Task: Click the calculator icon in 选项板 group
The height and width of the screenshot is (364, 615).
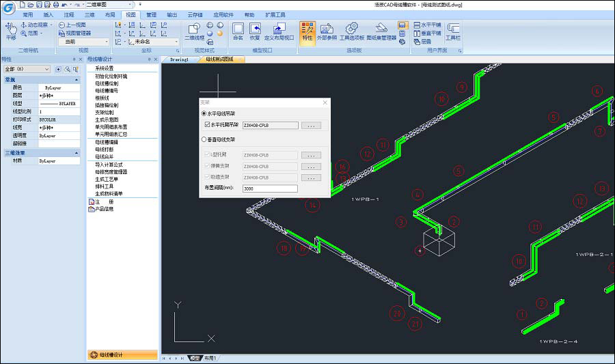Action: click(402, 33)
